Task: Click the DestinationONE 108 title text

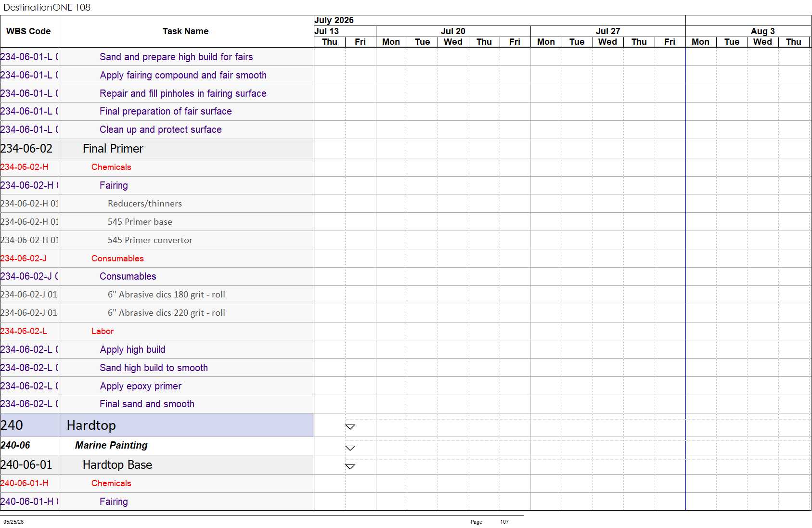Action: click(47, 7)
